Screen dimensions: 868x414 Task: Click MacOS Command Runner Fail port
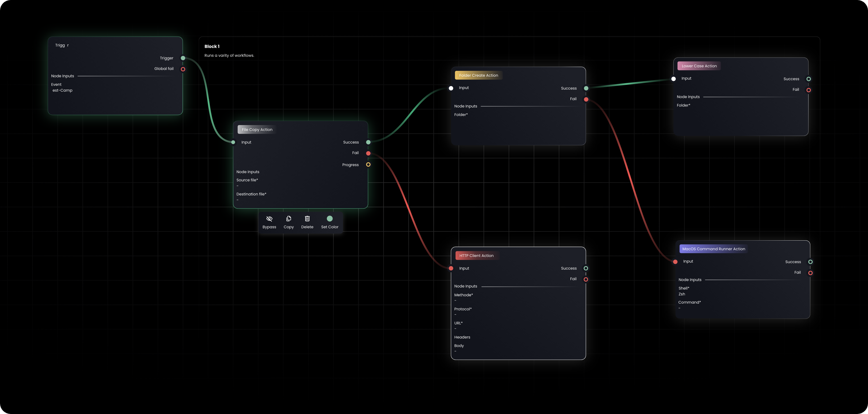pyautogui.click(x=810, y=273)
